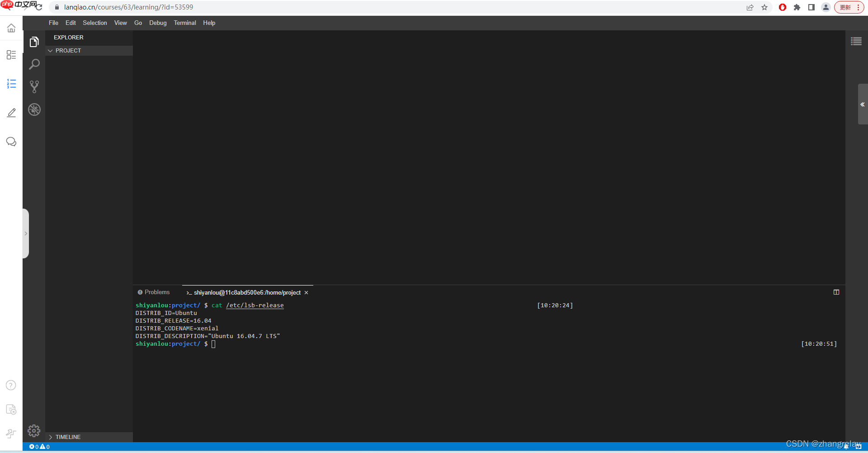Viewport: 868px width, 453px height.
Task: Click the browser address bar URL
Action: (x=128, y=7)
